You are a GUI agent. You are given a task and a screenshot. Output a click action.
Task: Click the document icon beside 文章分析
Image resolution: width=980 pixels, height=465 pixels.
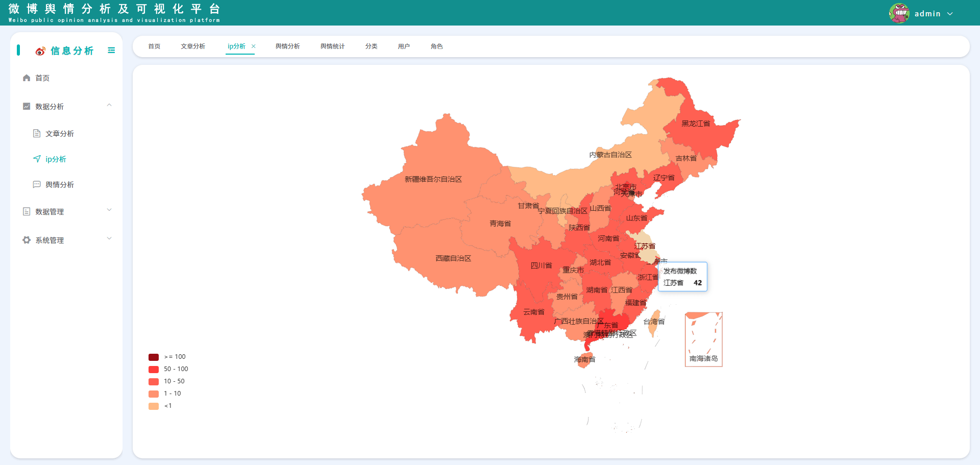37,134
